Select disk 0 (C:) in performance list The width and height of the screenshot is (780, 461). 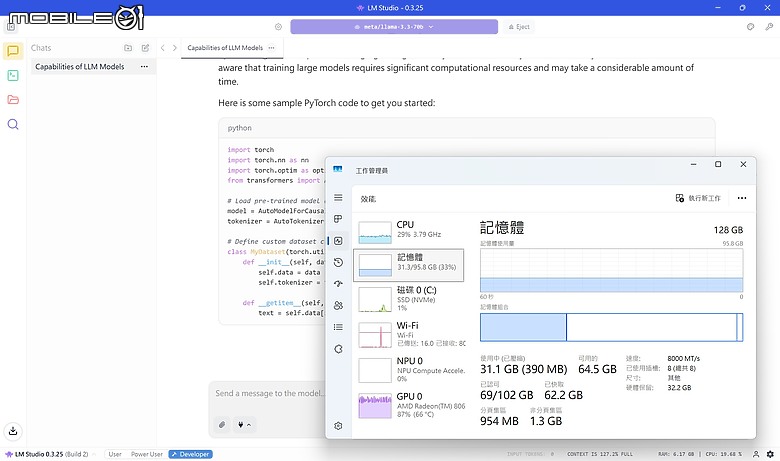(409, 298)
